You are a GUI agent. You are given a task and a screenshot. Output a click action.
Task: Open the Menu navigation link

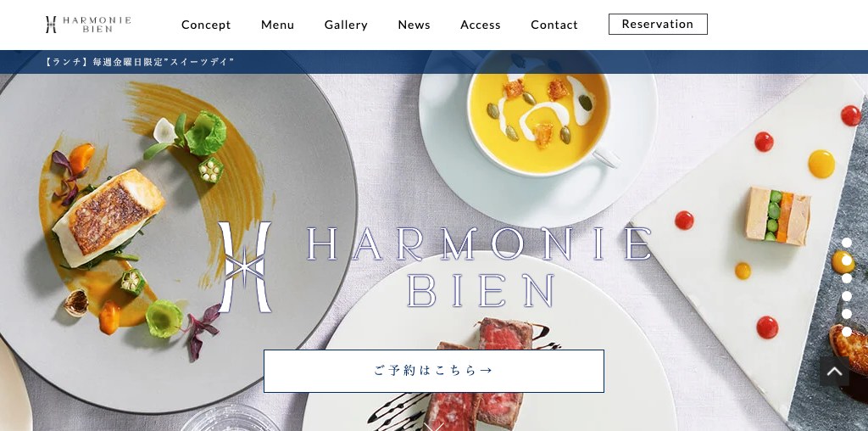(277, 25)
